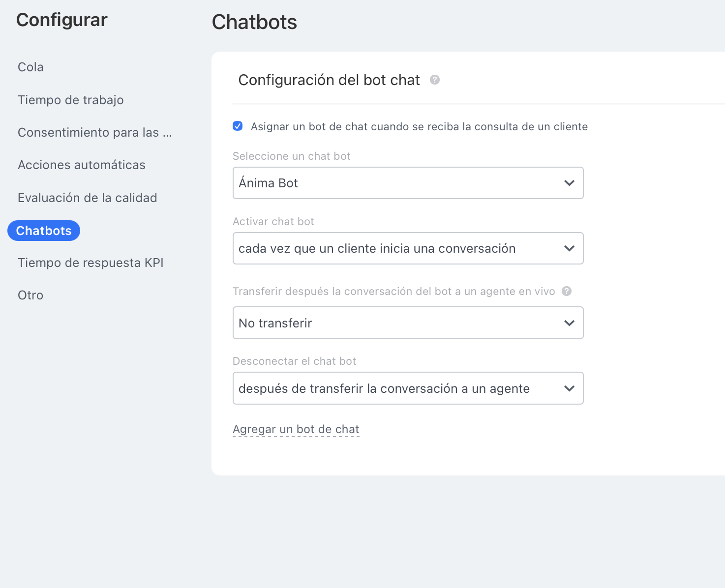Navigate to Acciones automáticas

coord(81,165)
